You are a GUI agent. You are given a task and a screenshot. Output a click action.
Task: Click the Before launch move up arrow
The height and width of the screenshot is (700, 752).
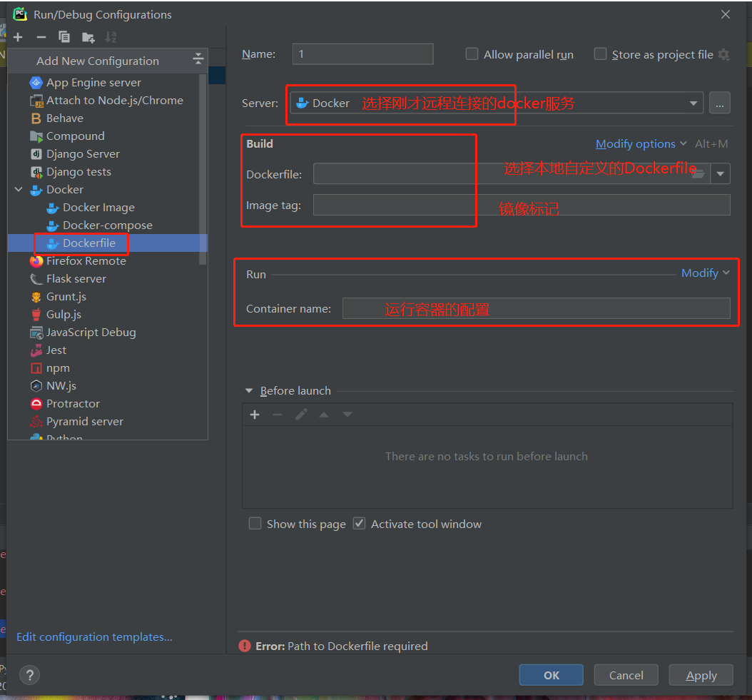tap(324, 415)
